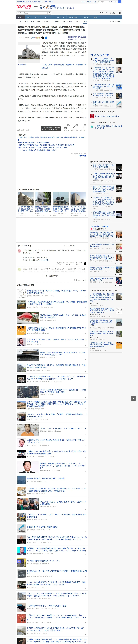
Task: Share the article on X
Action: coord(43,38)
